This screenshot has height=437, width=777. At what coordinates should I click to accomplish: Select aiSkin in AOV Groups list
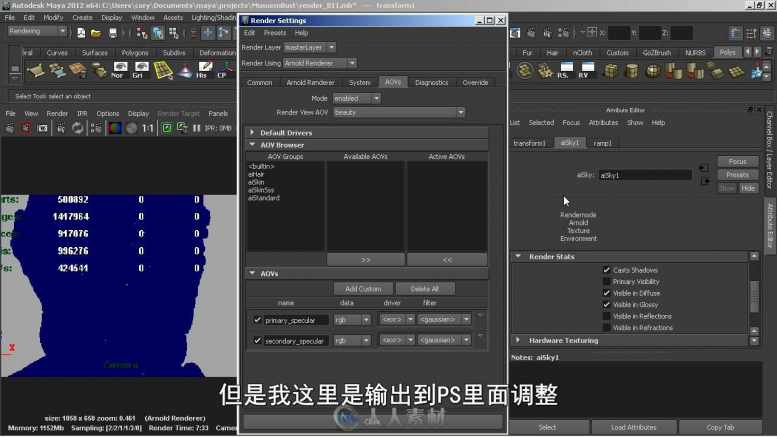(x=256, y=182)
